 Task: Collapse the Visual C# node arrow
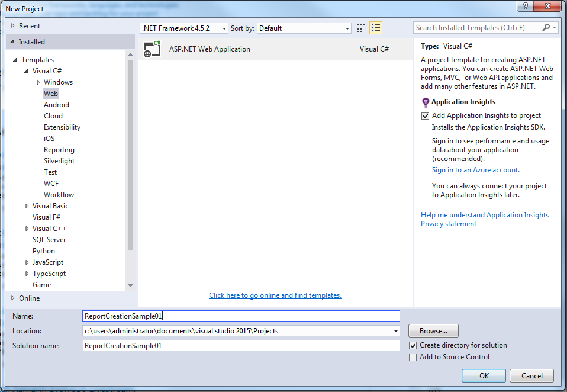tap(26, 71)
